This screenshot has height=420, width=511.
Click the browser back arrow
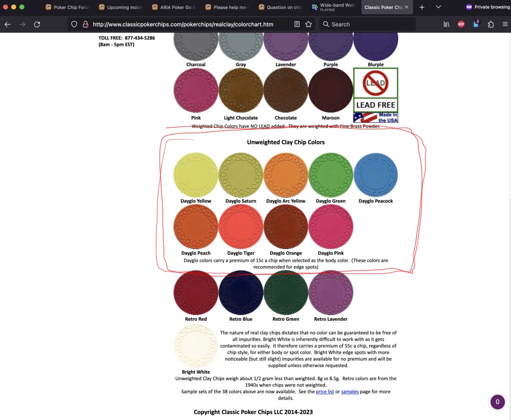click(7, 24)
